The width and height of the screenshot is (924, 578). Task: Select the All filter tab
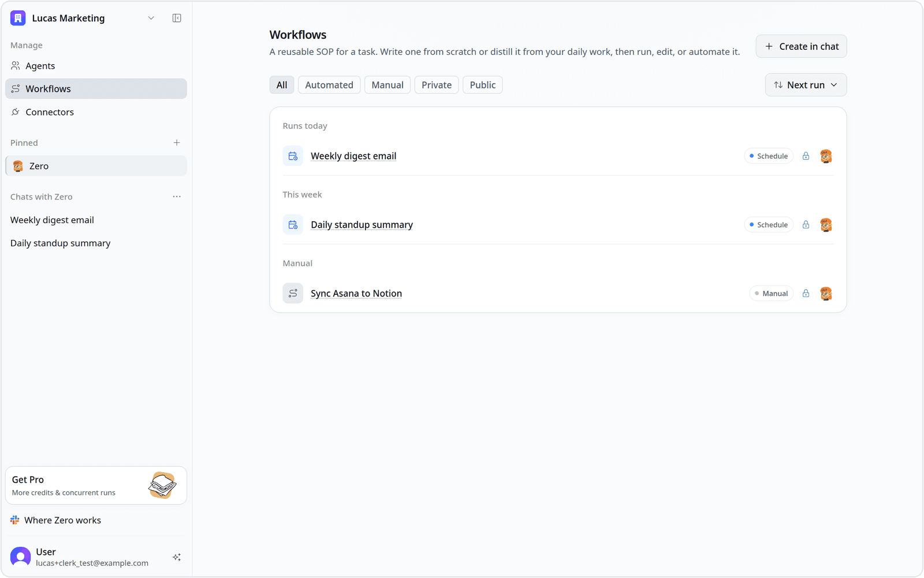pyautogui.click(x=282, y=85)
